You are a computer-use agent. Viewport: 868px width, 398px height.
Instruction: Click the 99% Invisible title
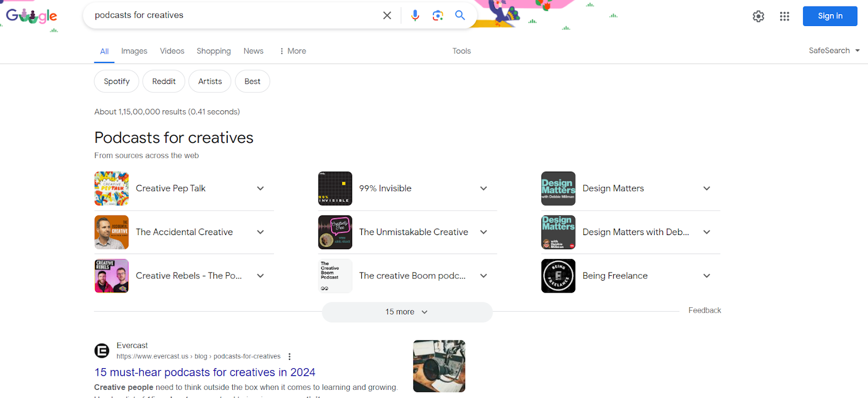pyautogui.click(x=385, y=188)
